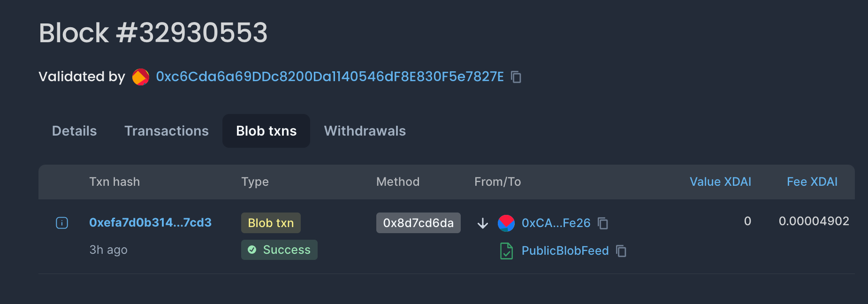Click the info icon next to transaction
This screenshot has width=868, height=304.
61,223
